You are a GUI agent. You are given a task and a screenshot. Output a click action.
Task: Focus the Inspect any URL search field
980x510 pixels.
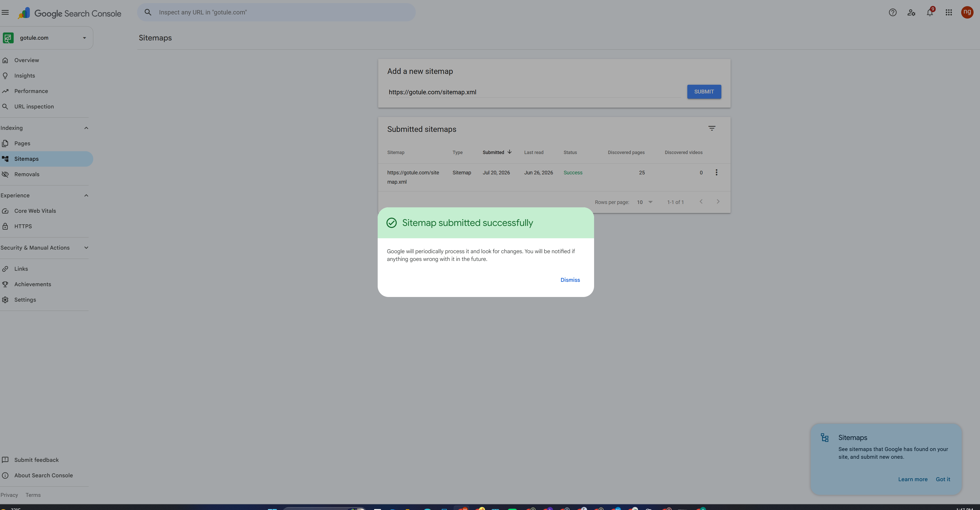coord(276,12)
